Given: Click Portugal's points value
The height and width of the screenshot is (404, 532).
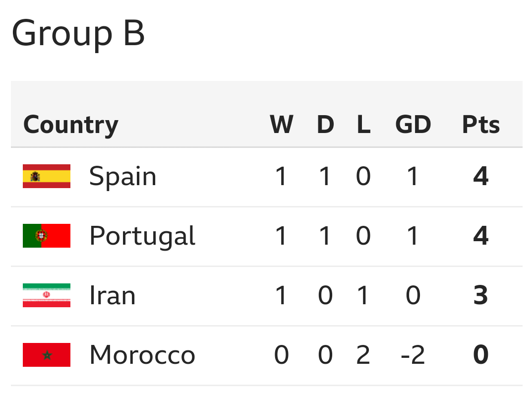Looking at the screenshot, I should 480,236.
